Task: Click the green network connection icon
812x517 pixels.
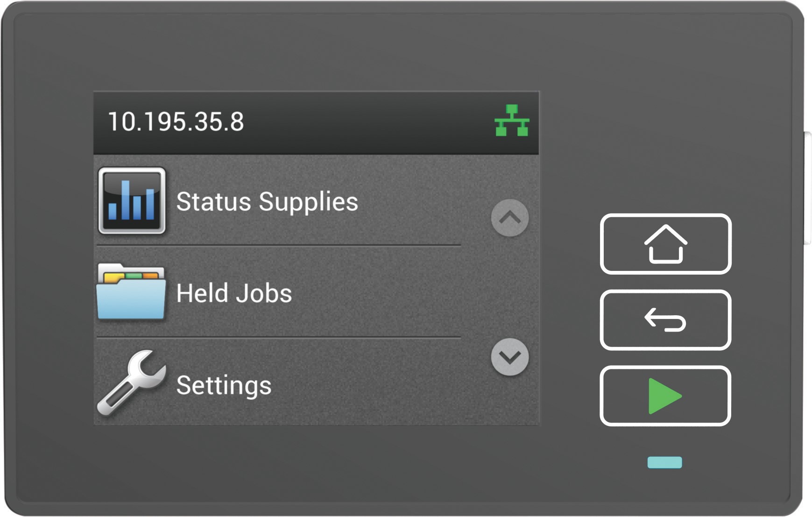Action: point(512,120)
